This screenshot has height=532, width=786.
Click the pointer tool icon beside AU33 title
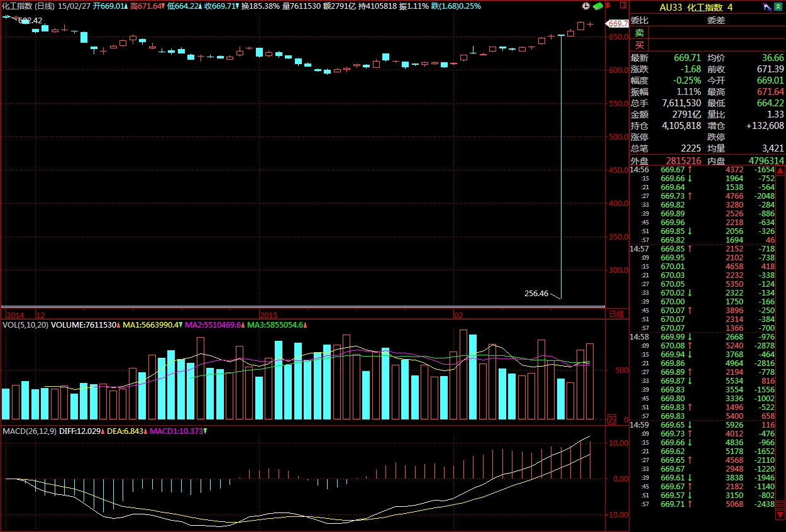(768, 7)
